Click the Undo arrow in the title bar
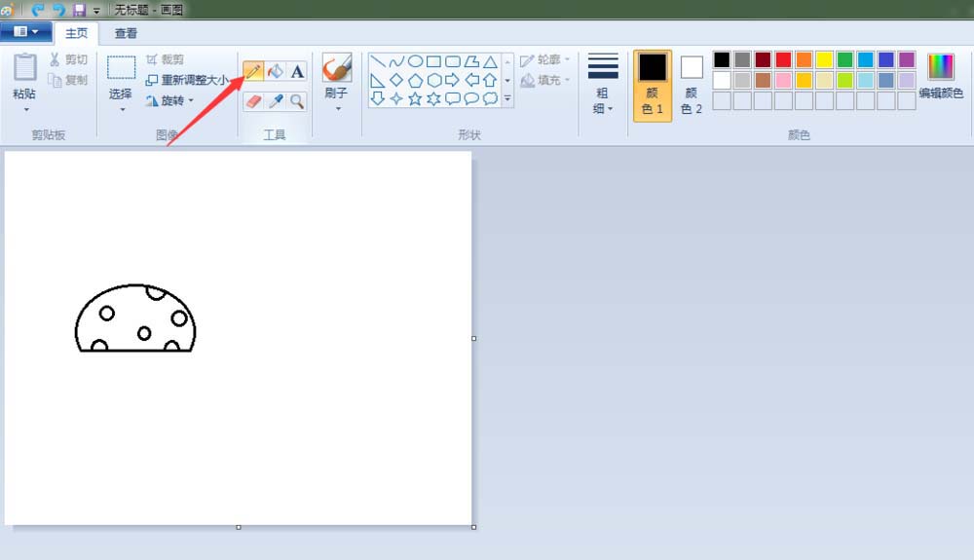Image resolution: width=974 pixels, height=560 pixels. pyautogui.click(x=38, y=10)
